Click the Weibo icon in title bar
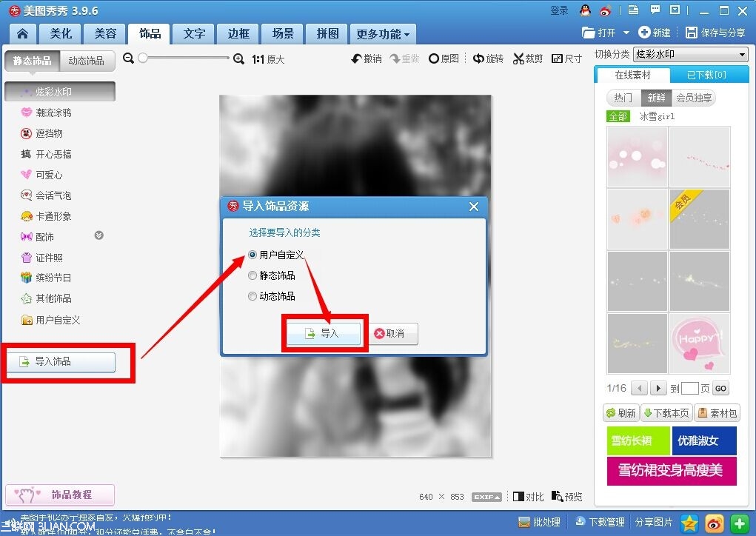The height and width of the screenshot is (536, 756). coord(606,10)
